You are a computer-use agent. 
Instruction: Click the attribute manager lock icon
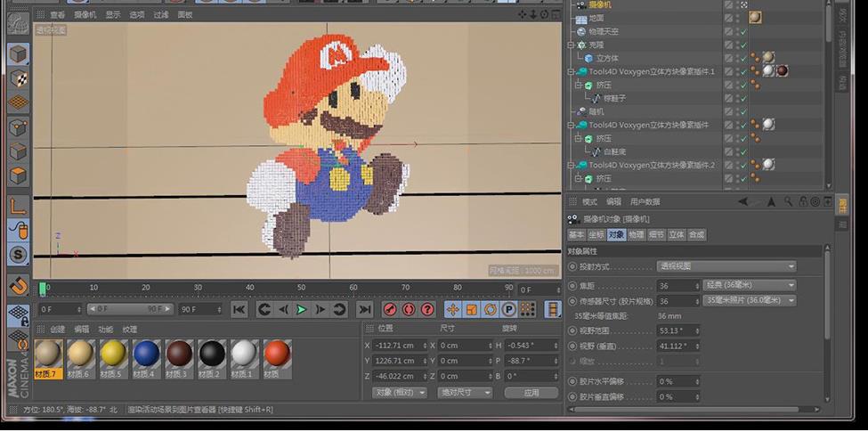click(x=803, y=201)
